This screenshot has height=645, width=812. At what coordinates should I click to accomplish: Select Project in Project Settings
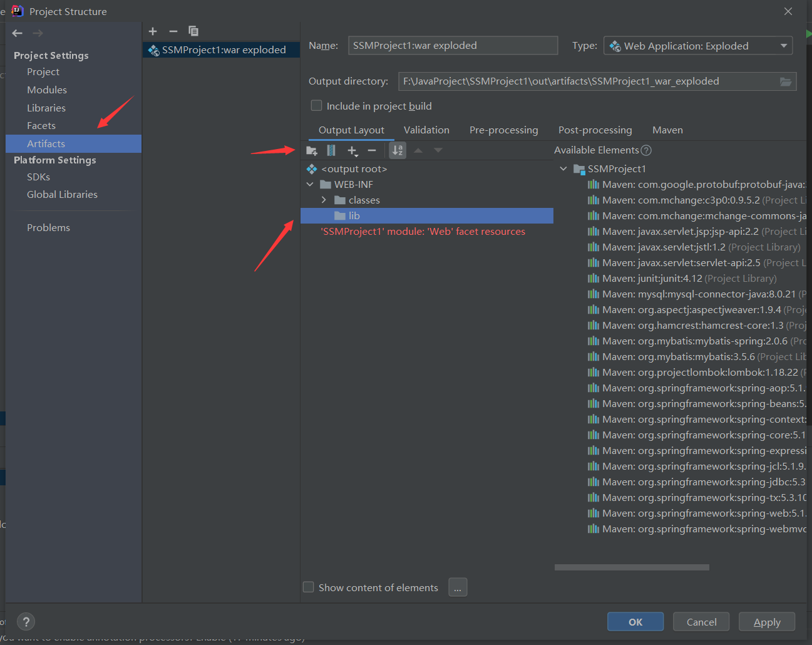(x=43, y=72)
